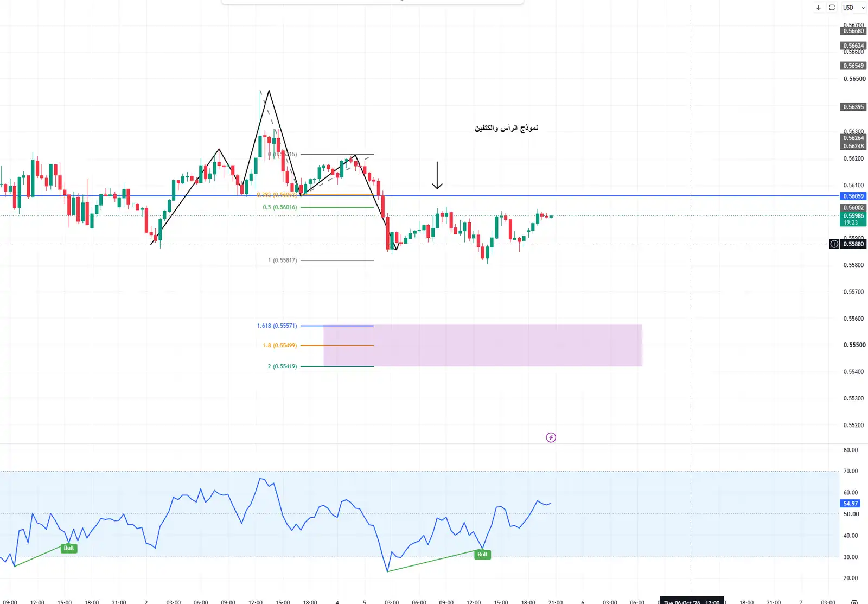The image size is (868, 604).
Task: Click the purple lightning bolt event icon
Action: (551, 437)
